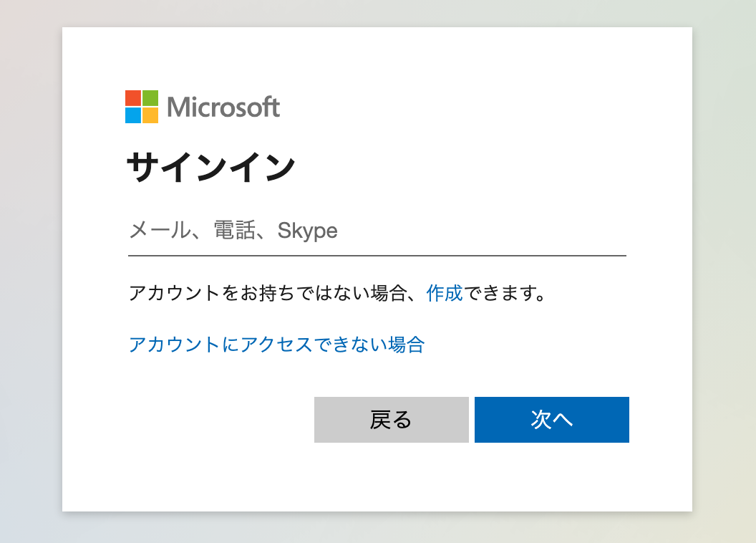Click the underline of the sign-in text field
Screen dimensions: 756x543
[x=377, y=256]
